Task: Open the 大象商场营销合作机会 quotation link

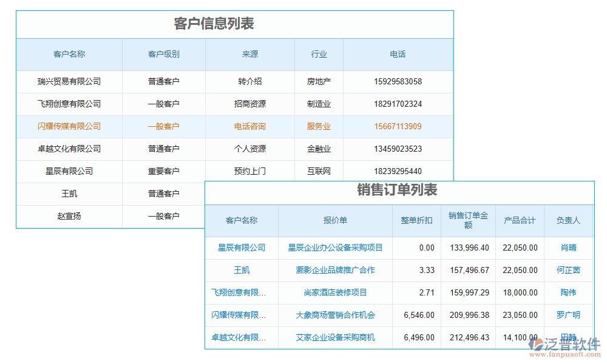Action: tap(335, 315)
